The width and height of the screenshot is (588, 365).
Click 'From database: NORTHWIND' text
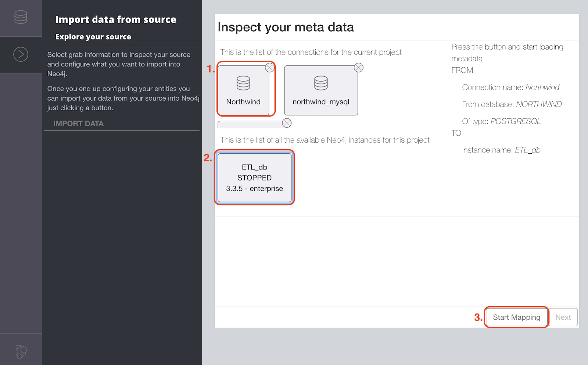tap(512, 104)
